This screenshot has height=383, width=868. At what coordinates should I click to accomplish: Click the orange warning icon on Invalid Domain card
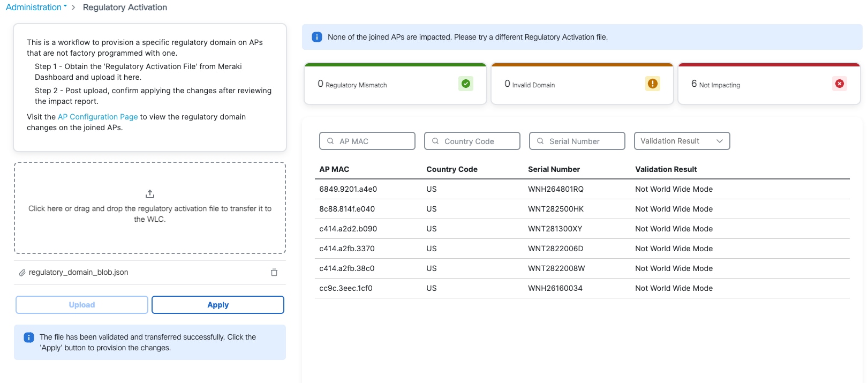[653, 84]
